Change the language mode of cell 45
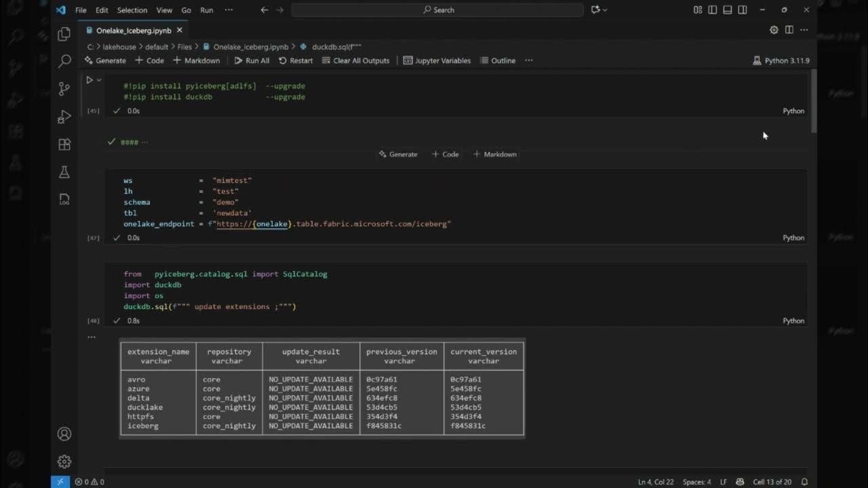 793,110
